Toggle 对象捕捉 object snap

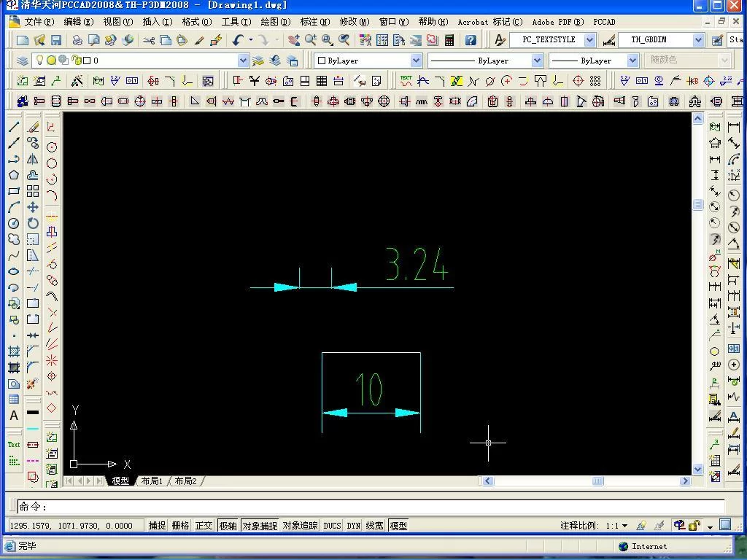[260, 526]
